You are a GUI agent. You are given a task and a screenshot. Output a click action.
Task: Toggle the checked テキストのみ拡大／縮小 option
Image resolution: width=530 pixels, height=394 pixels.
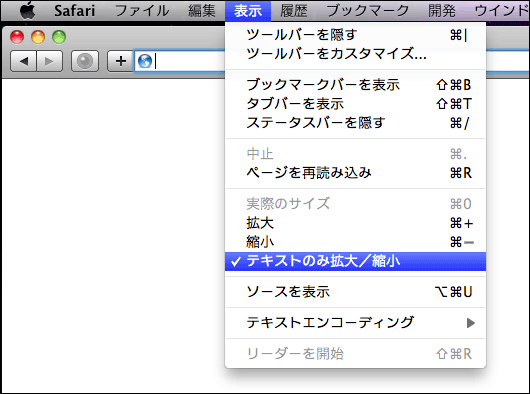(356, 261)
